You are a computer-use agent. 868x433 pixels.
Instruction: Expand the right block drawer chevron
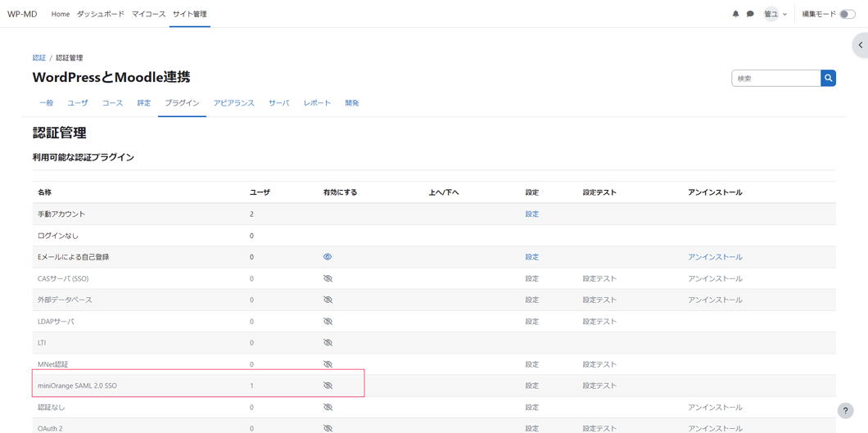coord(860,45)
